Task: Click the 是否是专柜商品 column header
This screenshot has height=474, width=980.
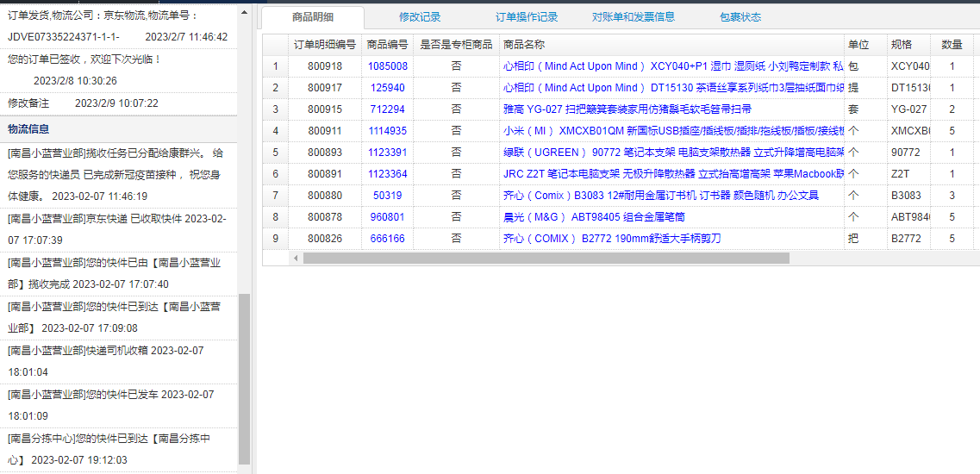Action: click(x=456, y=45)
